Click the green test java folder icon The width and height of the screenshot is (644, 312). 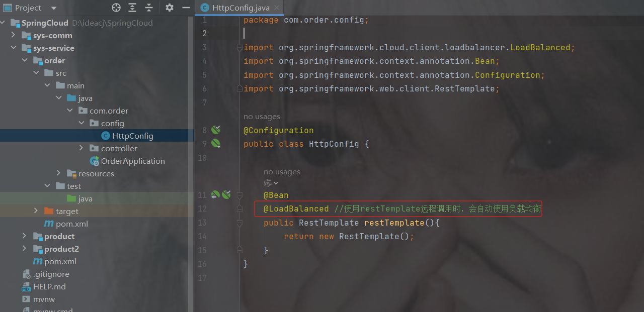click(x=71, y=198)
